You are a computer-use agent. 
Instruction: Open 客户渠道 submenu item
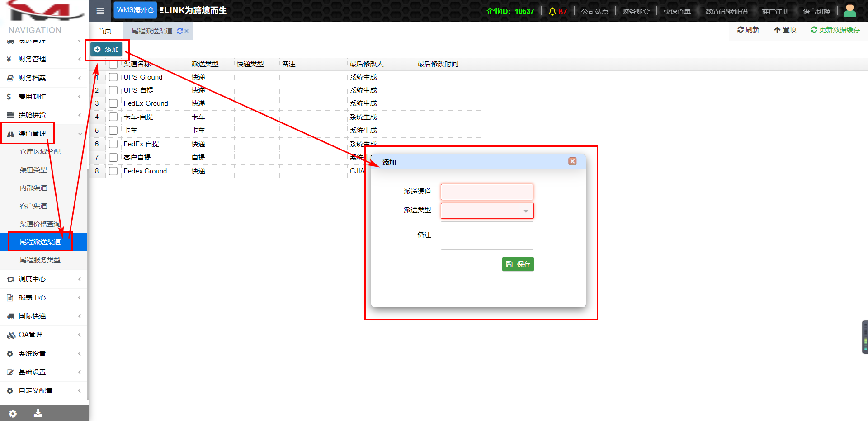(x=33, y=206)
